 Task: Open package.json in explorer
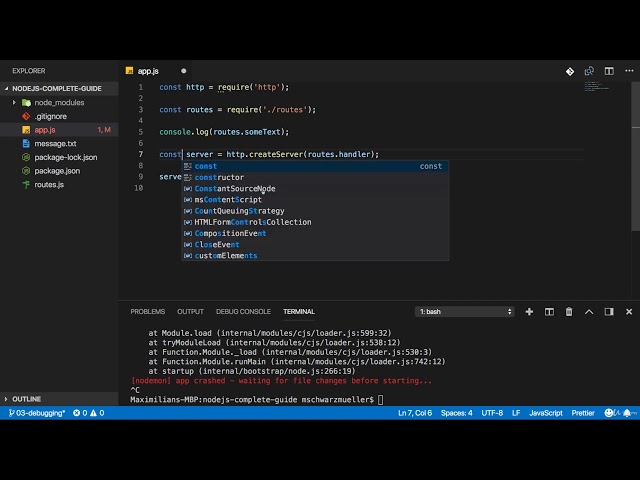pyautogui.click(x=57, y=171)
